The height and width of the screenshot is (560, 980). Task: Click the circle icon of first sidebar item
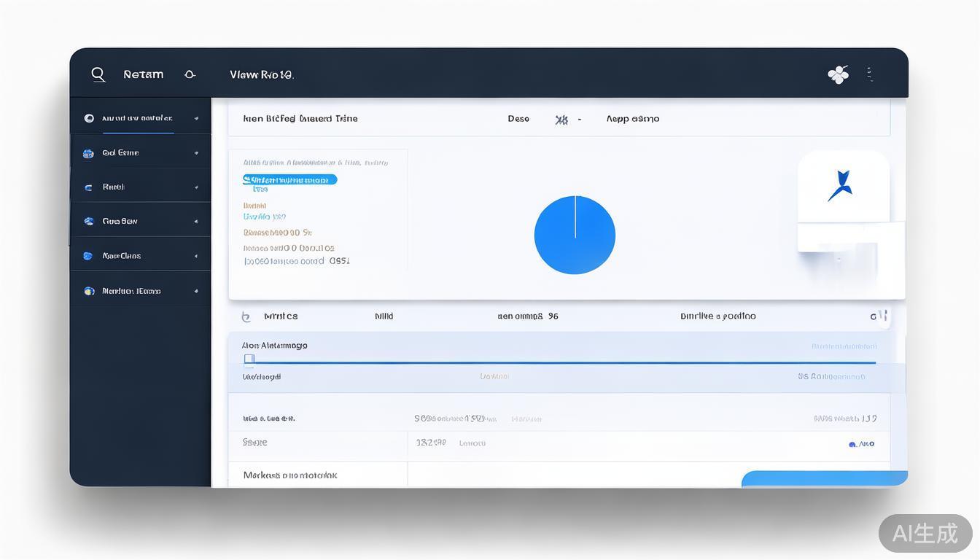click(89, 118)
